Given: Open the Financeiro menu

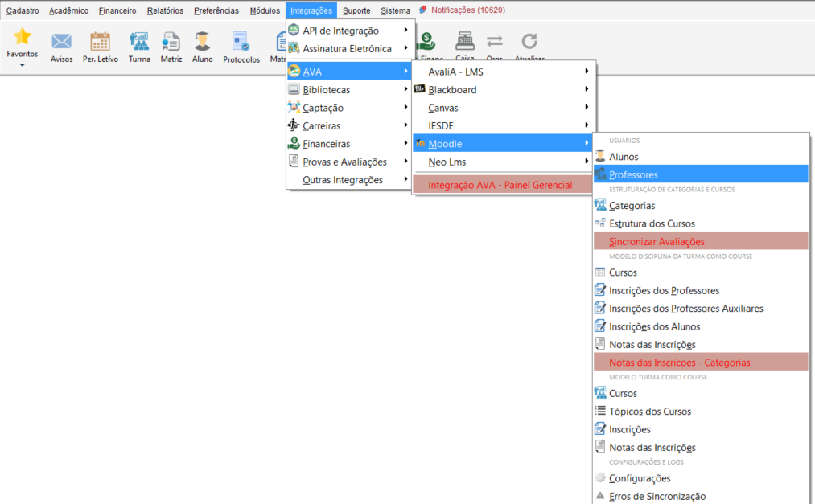Looking at the screenshot, I should tap(117, 10).
